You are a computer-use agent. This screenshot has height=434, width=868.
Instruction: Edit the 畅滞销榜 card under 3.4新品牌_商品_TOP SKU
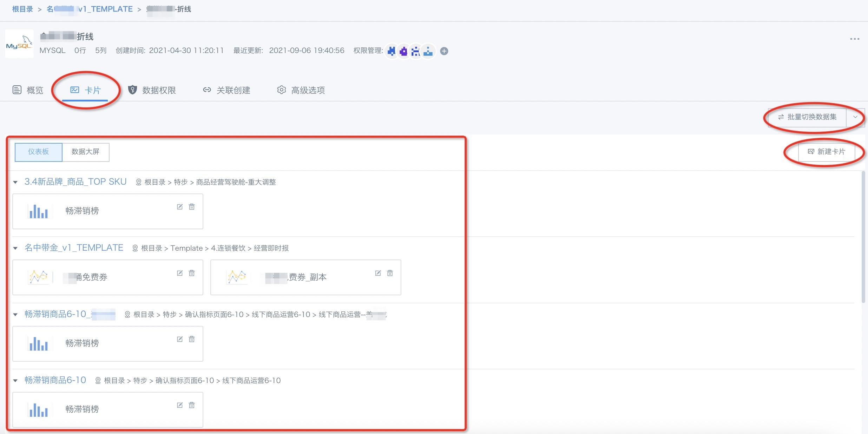coord(180,207)
